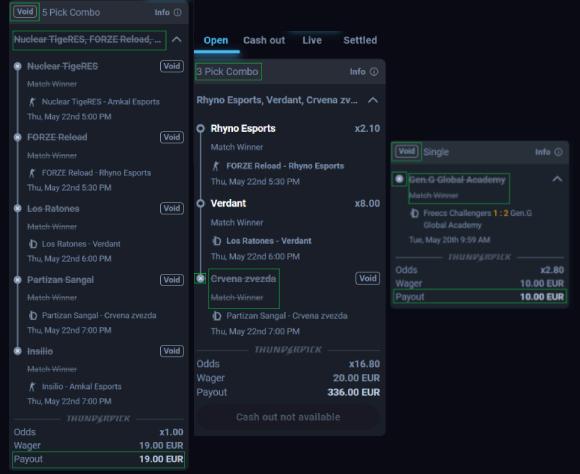Select the Rhyno Esports pick circle marker
The width and height of the screenshot is (580, 474).
[x=200, y=128]
